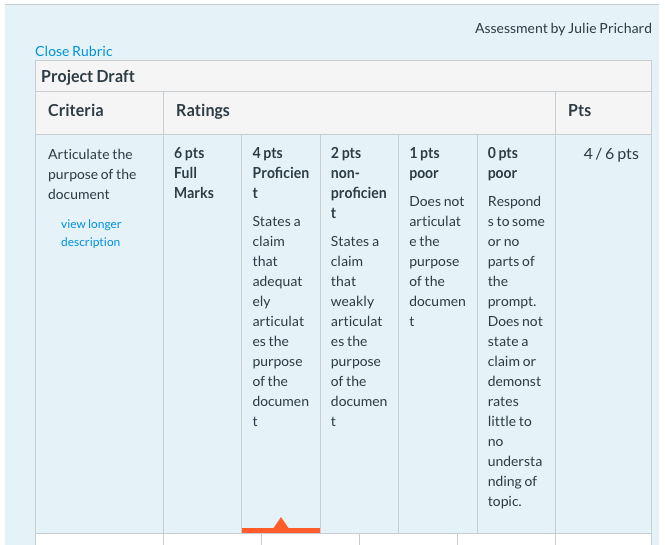Select the 4 pts Proficient rating cell
665x545 pixels.
[281, 334]
